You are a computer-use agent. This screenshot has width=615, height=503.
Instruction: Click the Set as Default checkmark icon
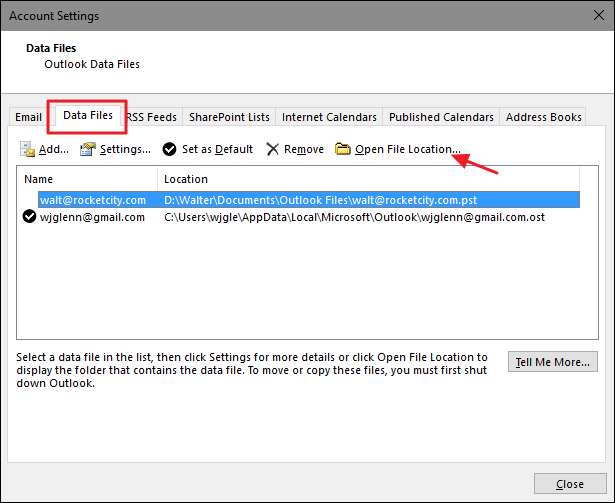coord(170,149)
